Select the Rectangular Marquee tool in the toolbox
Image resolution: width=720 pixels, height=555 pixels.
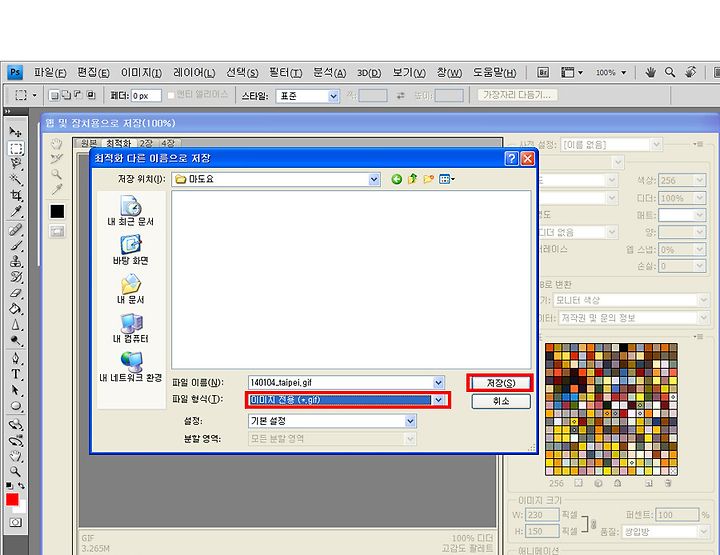tap(16, 148)
